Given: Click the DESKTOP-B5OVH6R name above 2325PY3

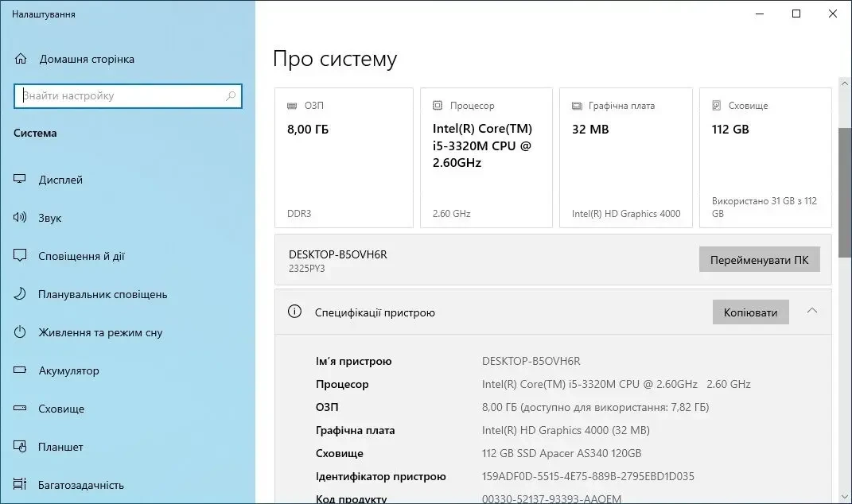Looking at the screenshot, I should click(337, 254).
